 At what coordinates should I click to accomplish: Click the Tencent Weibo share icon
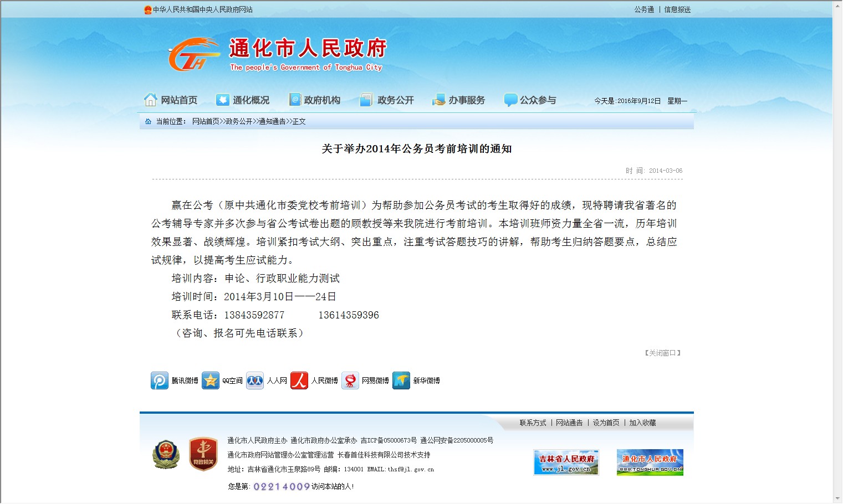pyautogui.click(x=160, y=380)
